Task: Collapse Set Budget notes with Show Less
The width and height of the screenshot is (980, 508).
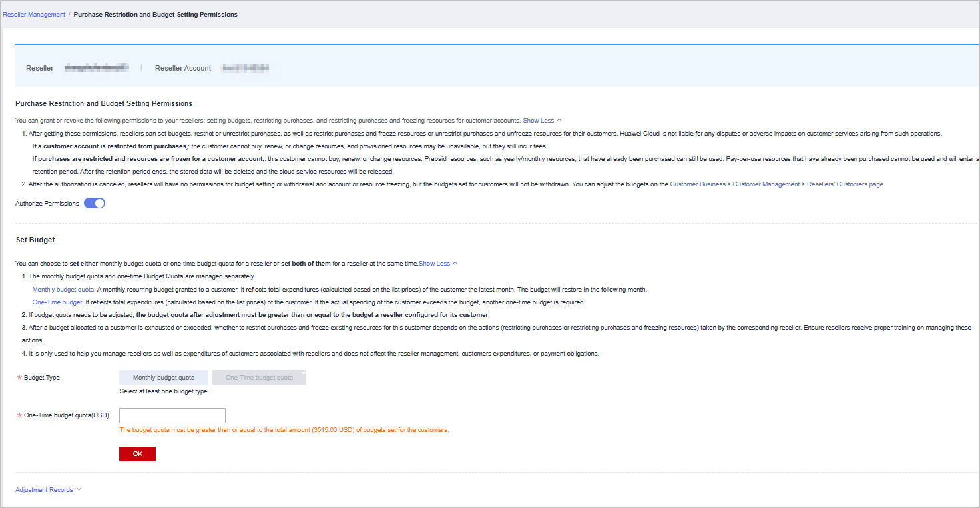Action: (434, 264)
